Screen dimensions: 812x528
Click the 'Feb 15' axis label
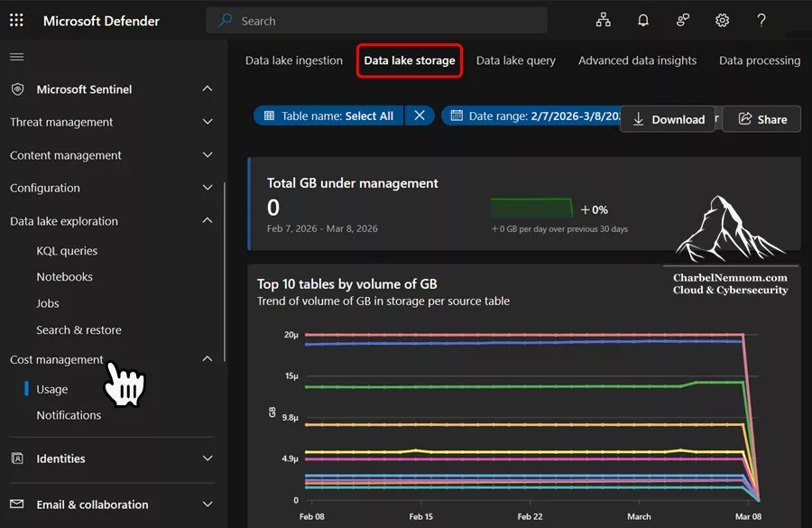tap(420, 516)
